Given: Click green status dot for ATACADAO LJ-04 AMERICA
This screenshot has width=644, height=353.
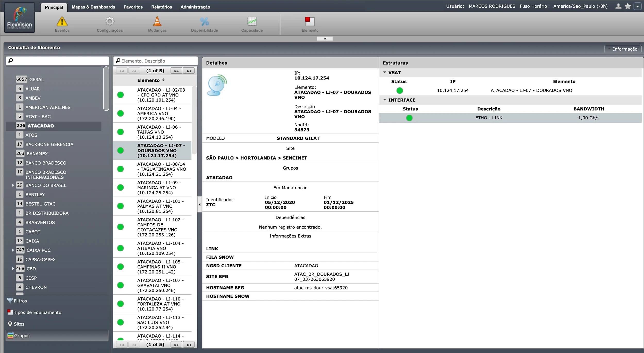Looking at the screenshot, I should coord(120,113).
